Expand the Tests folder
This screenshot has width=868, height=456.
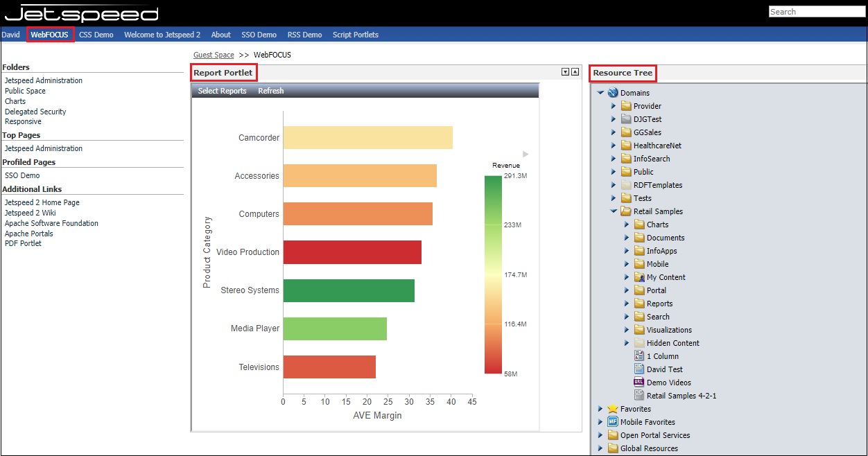pyautogui.click(x=614, y=198)
